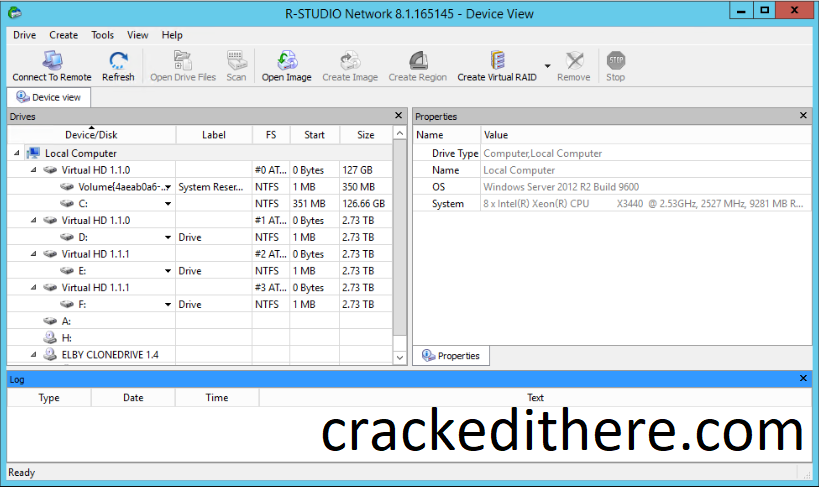Select the C: volume row
Image resolution: width=819 pixels, height=487 pixels.
point(200,203)
